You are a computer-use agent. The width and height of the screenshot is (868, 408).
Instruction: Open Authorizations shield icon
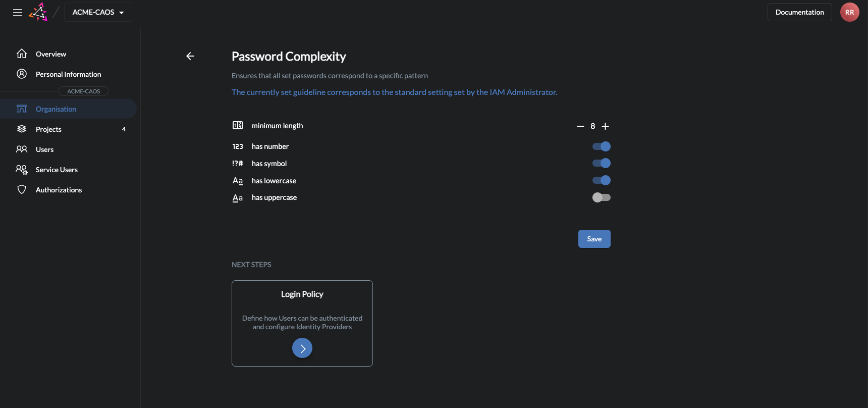point(22,189)
